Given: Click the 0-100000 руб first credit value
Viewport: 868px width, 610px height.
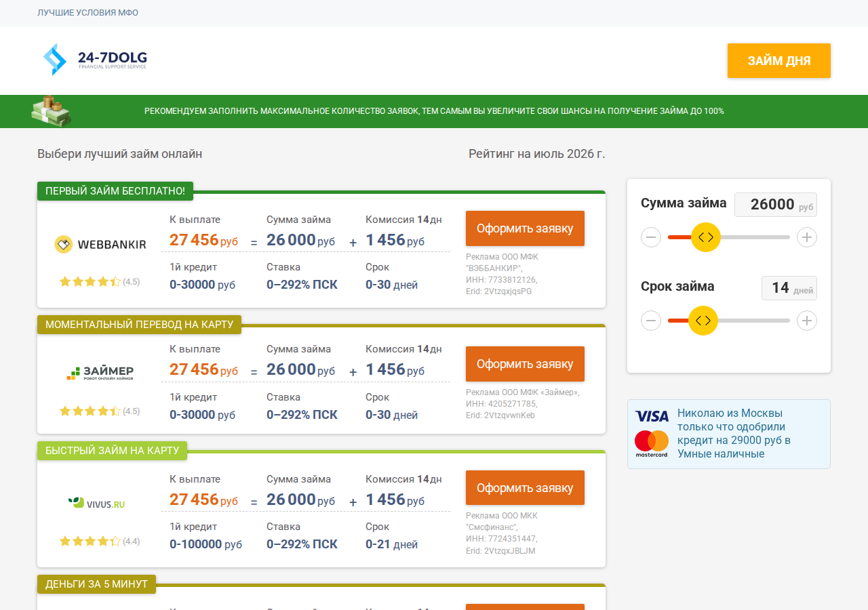Looking at the screenshot, I should click(x=205, y=544).
